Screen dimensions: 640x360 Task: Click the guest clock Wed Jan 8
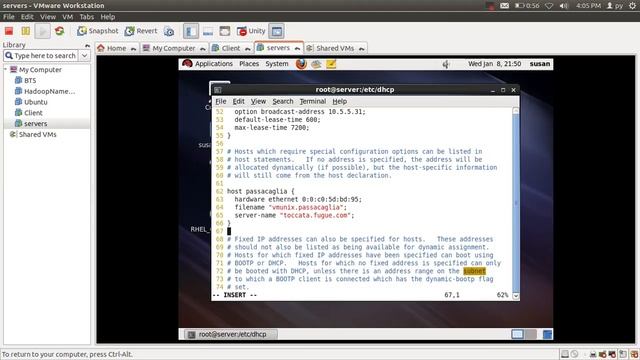[495, 64]
